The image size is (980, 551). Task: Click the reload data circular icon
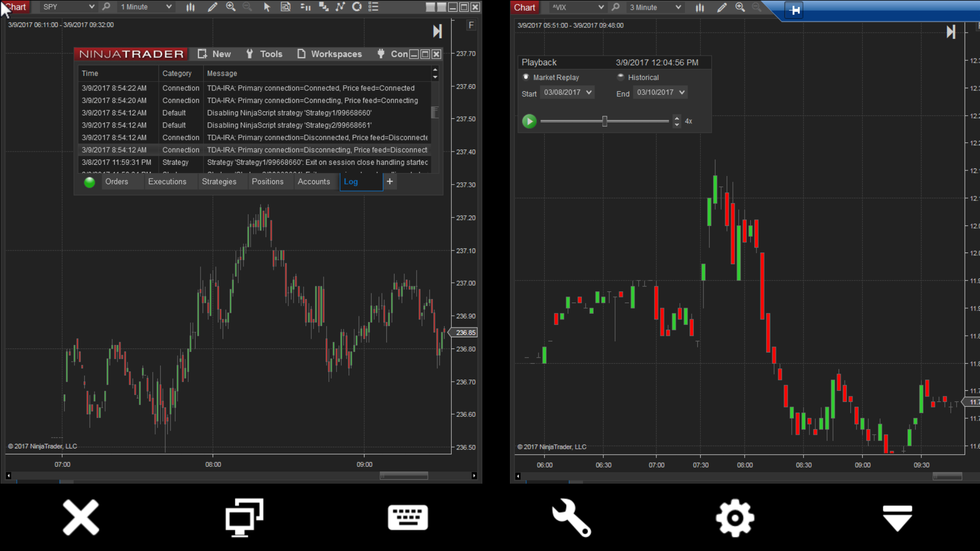(357, 7)
